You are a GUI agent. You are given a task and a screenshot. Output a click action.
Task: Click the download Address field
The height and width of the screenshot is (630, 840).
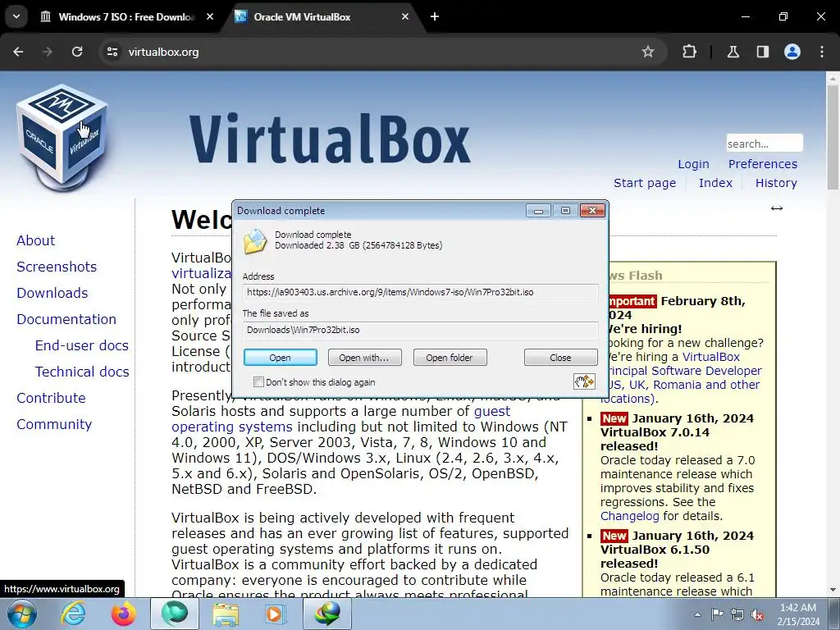[x=420, y=293]
